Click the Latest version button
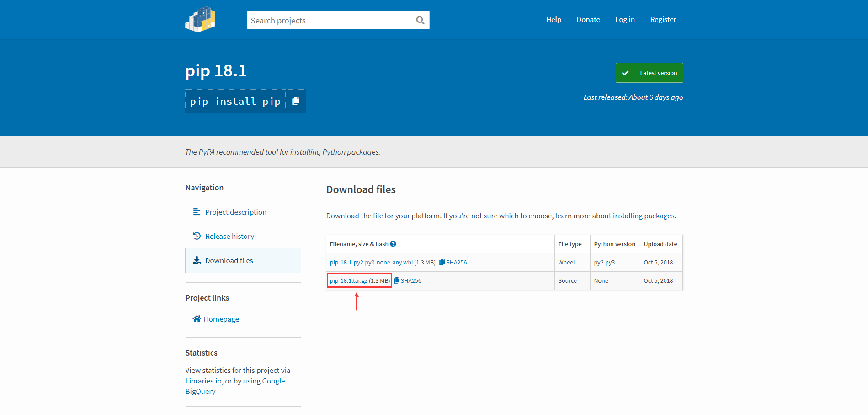This screenshot has height=415, width=868. coord(650,73)
